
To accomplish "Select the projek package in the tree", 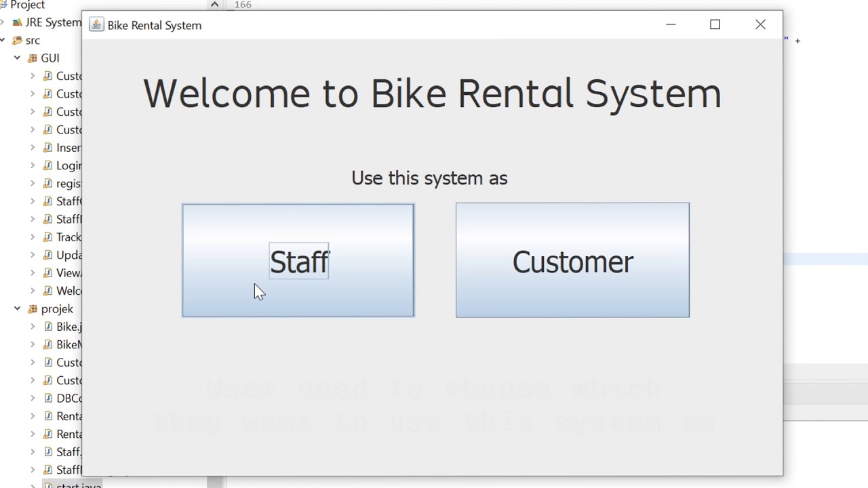I will pos(57,308).
